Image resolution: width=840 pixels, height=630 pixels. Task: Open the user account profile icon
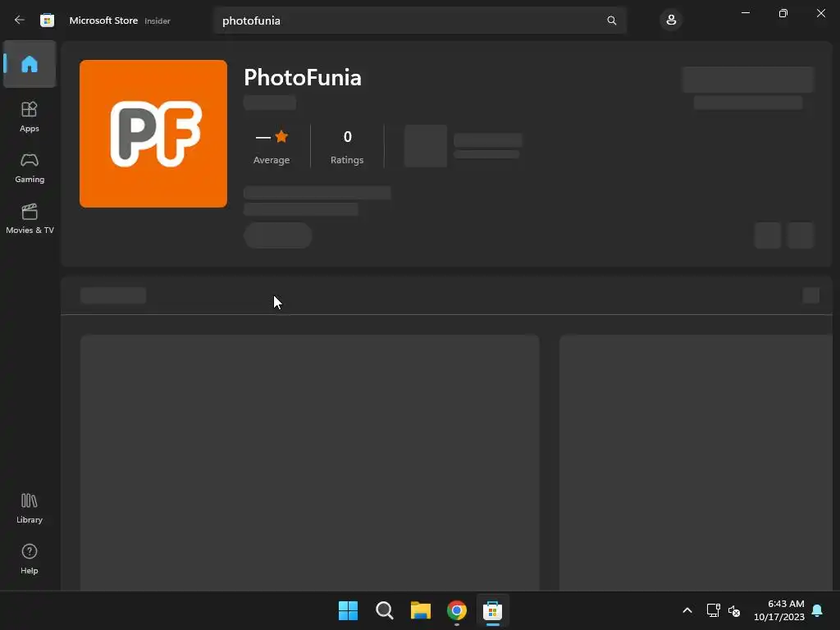click(671, 21)
